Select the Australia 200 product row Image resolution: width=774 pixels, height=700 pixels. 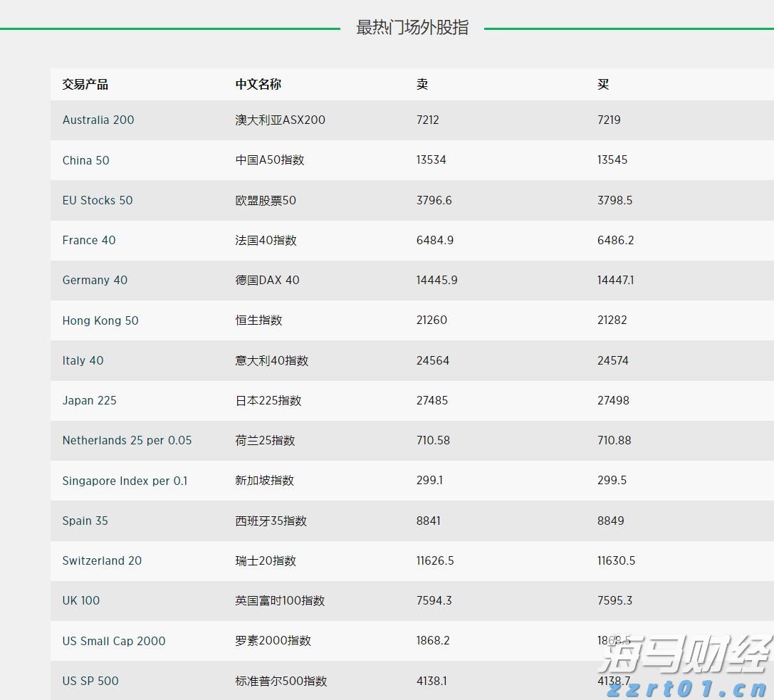[x=98, y=120]
